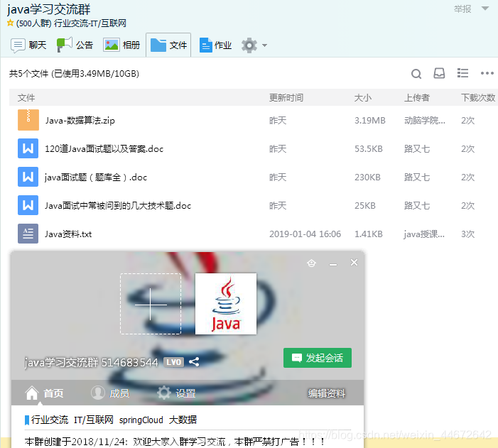Image resolution: width=498 pixels, height=448 pixels.
Task: Click the share icon beside LV0
Action: tap(194, 361)
